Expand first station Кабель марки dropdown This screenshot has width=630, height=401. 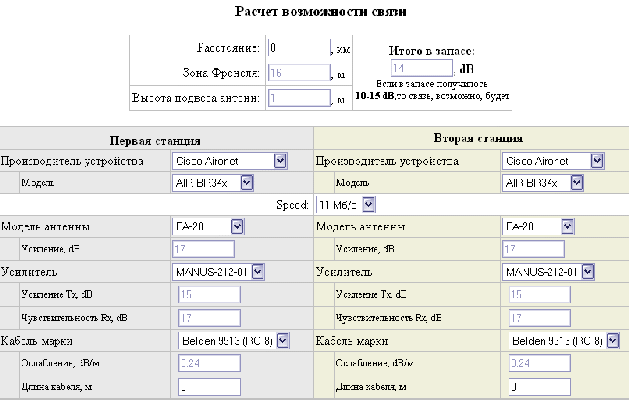233,341
